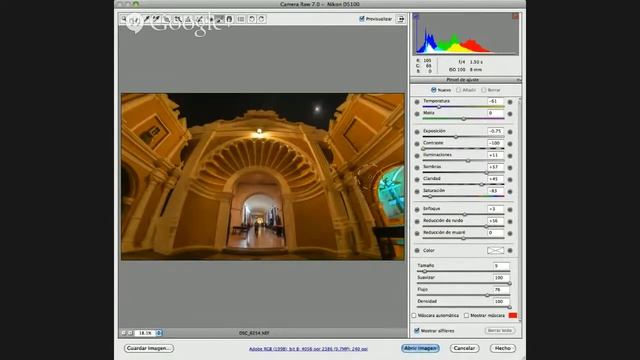The image size is (640, 360).
Task: Select the Color Sampler tool
Action: (x=156, y=19)
